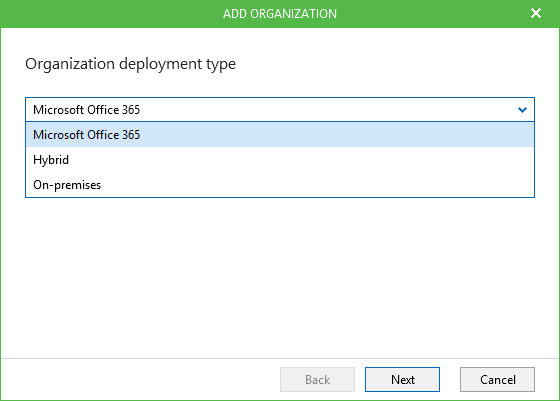Click the deployment type combo box field

click(280, 110)
